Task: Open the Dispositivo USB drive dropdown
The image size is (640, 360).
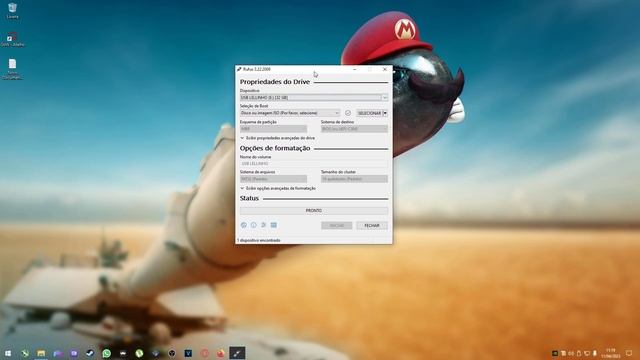Action: point(313,98)
